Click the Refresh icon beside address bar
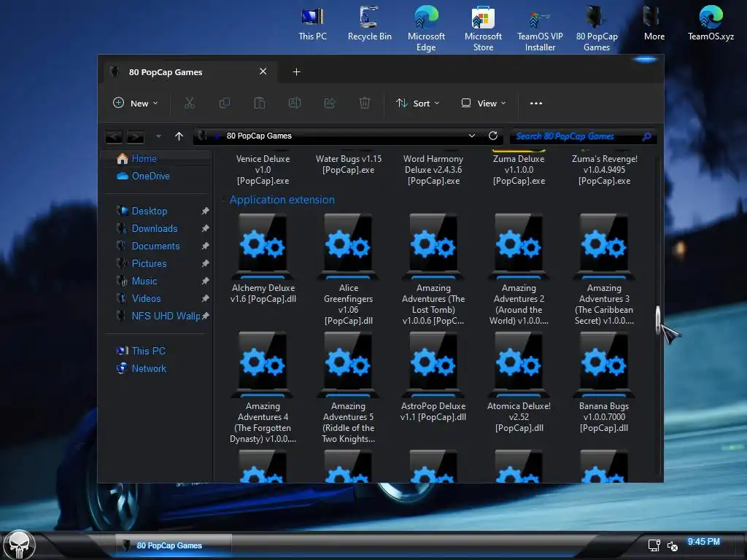The height and width of the screenshot is (560, 747). (493, 136)
